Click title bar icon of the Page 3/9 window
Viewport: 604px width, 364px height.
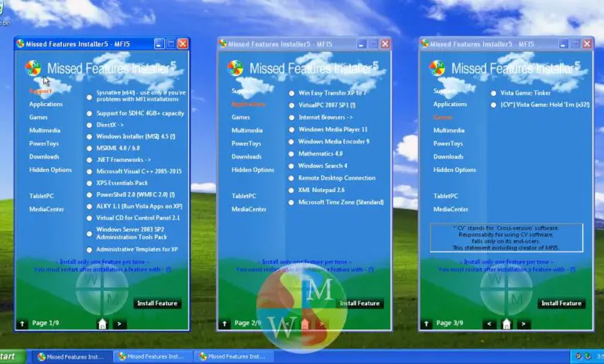coord(424,44)
